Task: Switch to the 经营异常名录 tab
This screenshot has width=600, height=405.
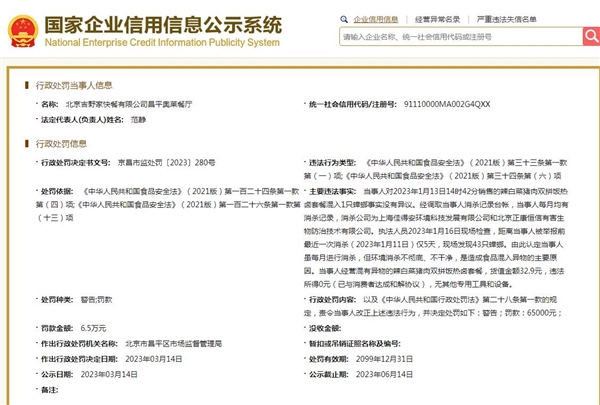Action: tap(437, 20)
